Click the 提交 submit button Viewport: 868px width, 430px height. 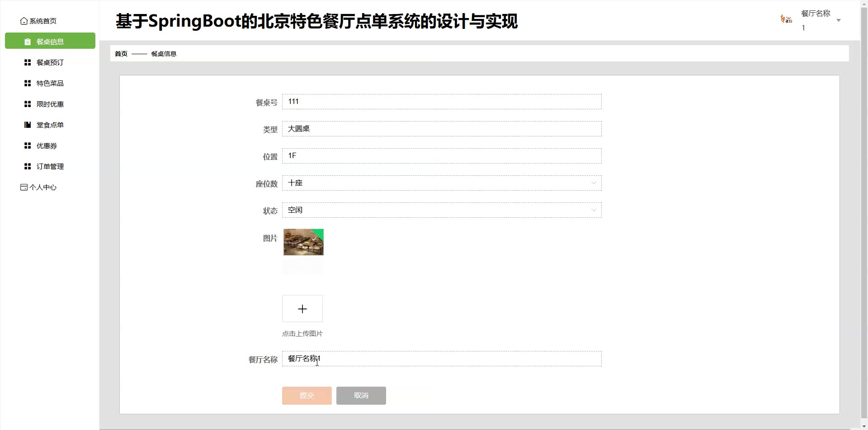(x=307, y=396)
